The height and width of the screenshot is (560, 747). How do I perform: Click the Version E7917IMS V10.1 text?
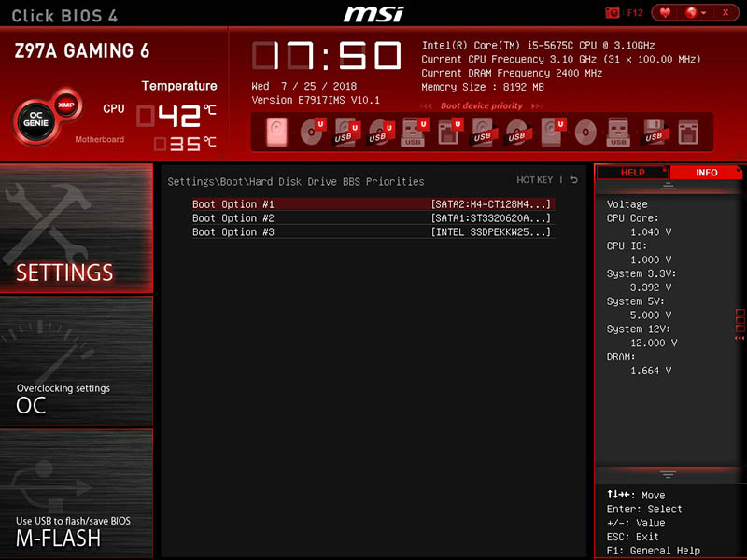point(316,100)
